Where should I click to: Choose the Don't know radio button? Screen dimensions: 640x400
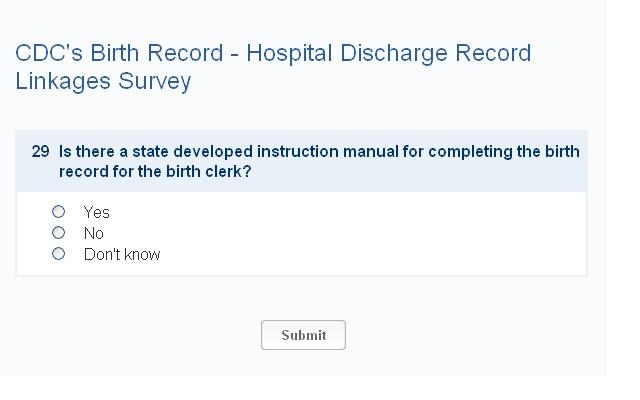coord(58,254)
